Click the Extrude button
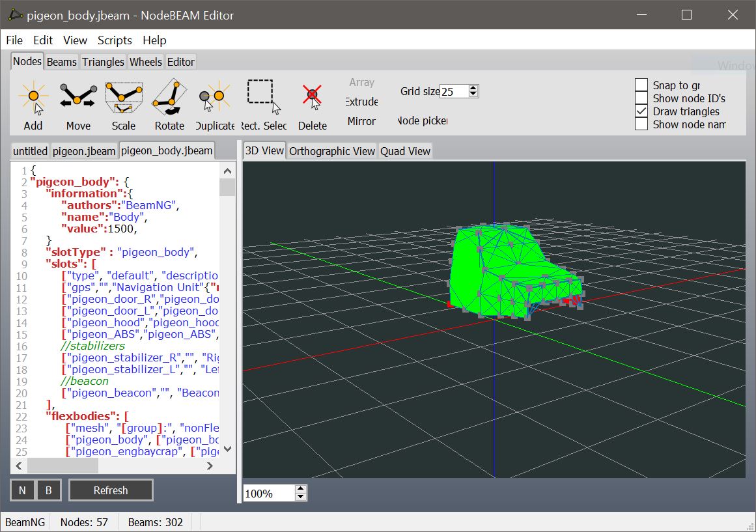The width and height of the screenshot is (756, 532). 361,102
